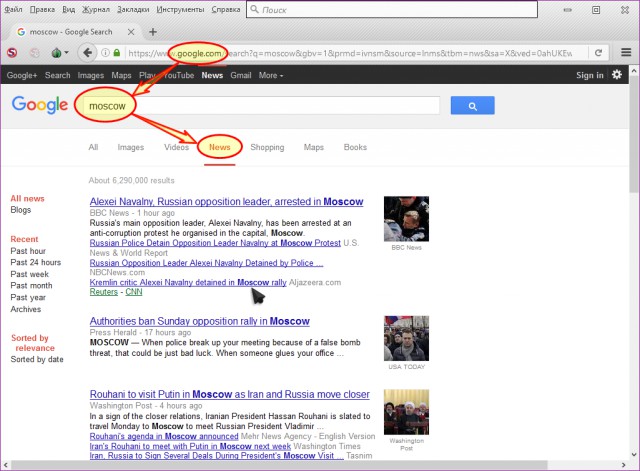Open Rouhani to visit Putin headline
This screenshot has height=471, width=640.
229,394
